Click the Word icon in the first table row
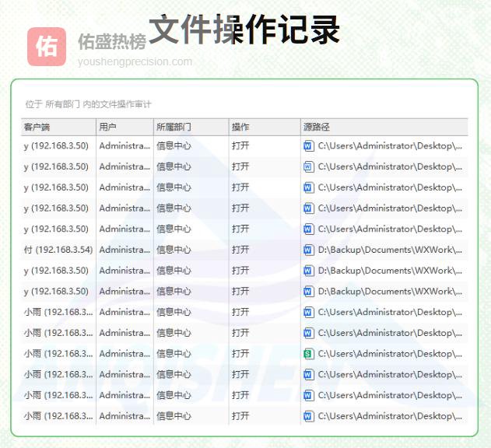The height and width of the screenshot is (448, 491). (x=308, y=145)
